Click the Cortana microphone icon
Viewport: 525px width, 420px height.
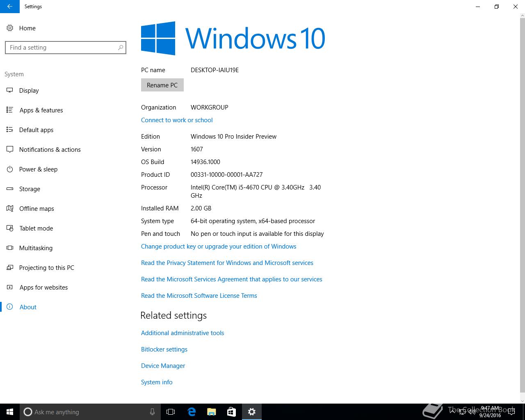pos(152,412)
